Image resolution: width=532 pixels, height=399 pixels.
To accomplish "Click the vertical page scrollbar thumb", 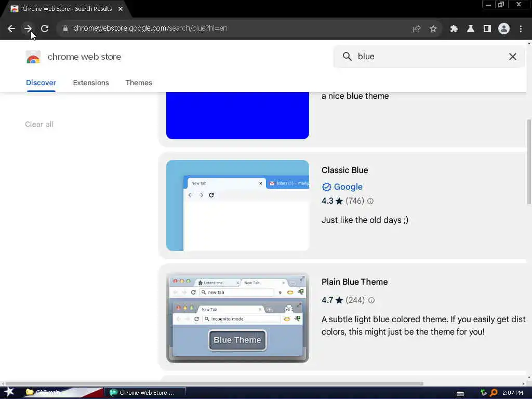I will tap(529, 162).
